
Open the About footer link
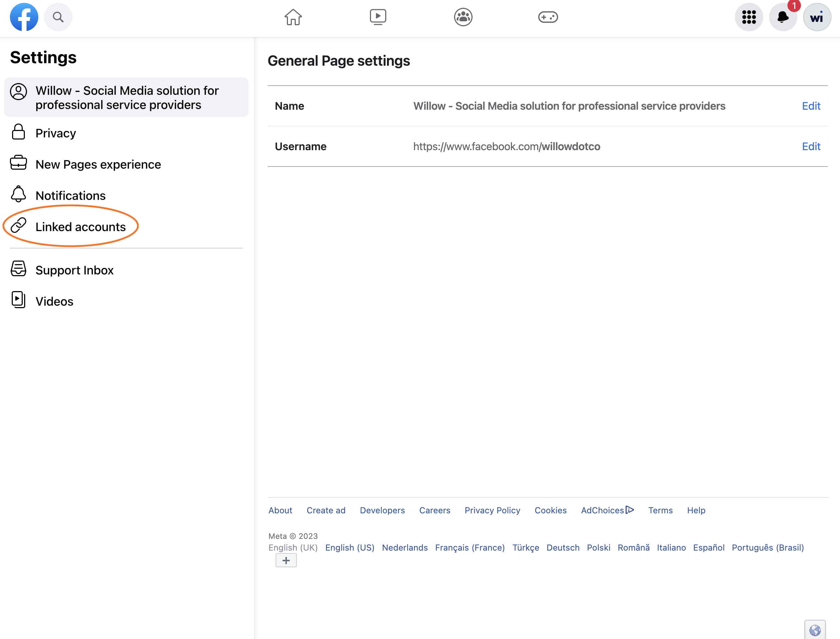point(280,510)
